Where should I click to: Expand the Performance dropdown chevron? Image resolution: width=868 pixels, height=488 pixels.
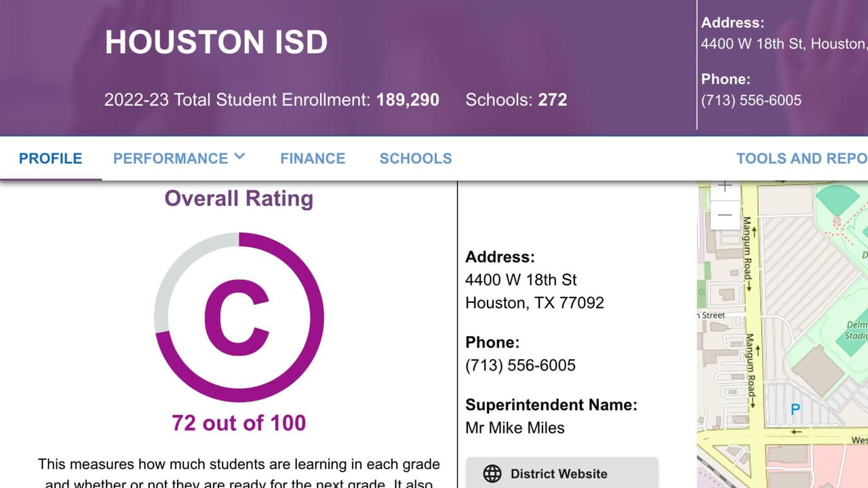pos(239,157)
